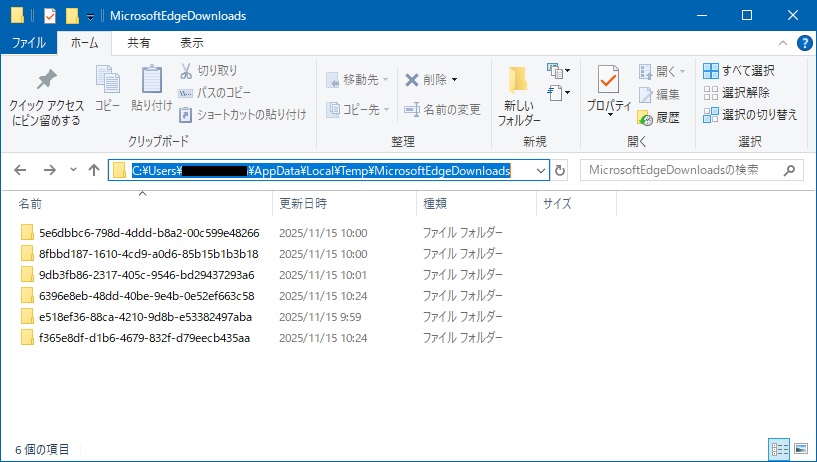Click the Quick Access pin icon

46,81
